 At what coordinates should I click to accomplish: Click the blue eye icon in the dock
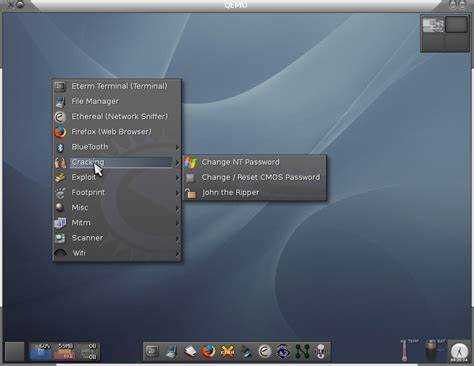pos(283,352)
